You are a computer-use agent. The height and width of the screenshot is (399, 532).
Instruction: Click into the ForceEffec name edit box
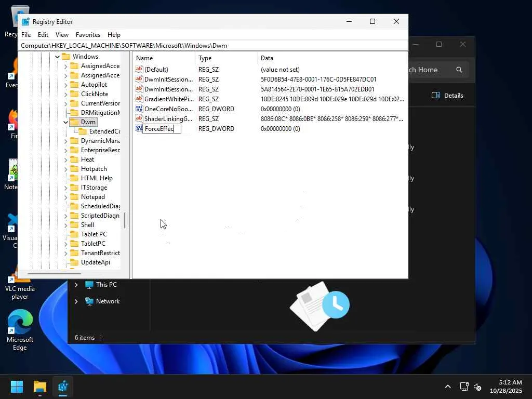162,129
